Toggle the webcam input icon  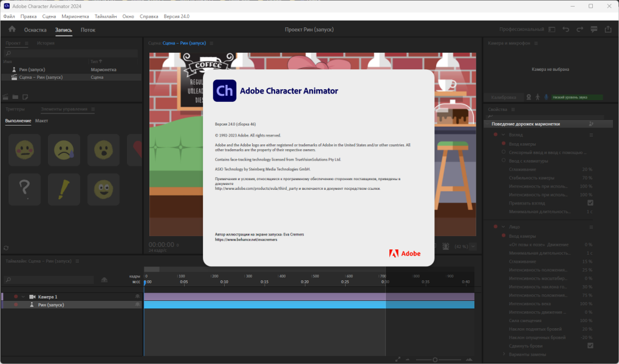(528, 97)
